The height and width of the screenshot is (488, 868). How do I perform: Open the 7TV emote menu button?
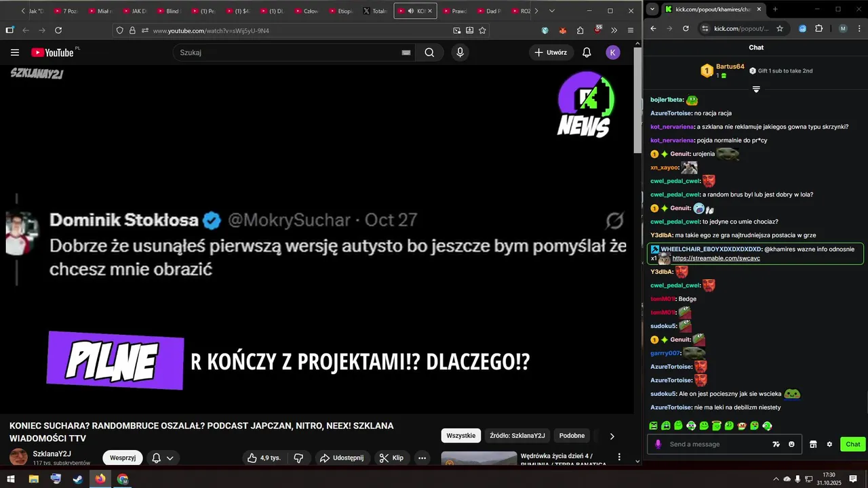point(776,444)
